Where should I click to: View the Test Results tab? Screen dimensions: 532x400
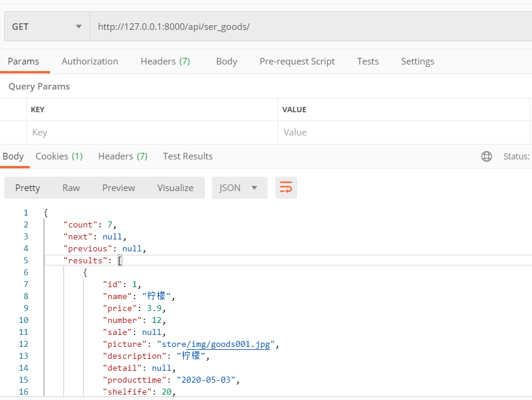tap(187, 156)
